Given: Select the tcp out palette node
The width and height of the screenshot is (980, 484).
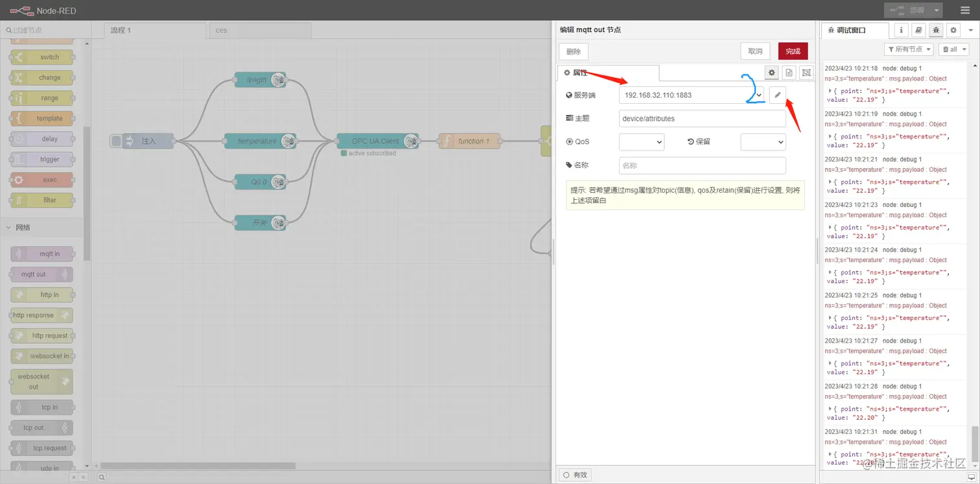Looking at the screenshot, I should 41,428.
